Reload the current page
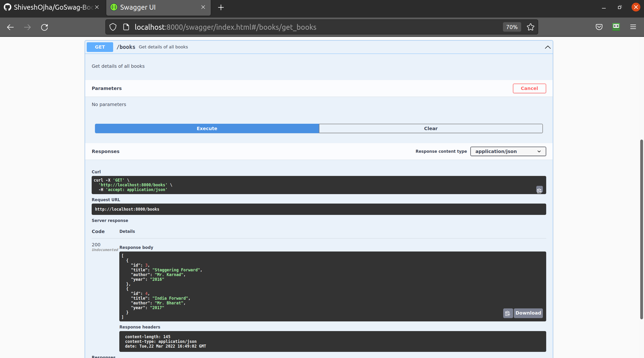 click(x=44, y=27)
